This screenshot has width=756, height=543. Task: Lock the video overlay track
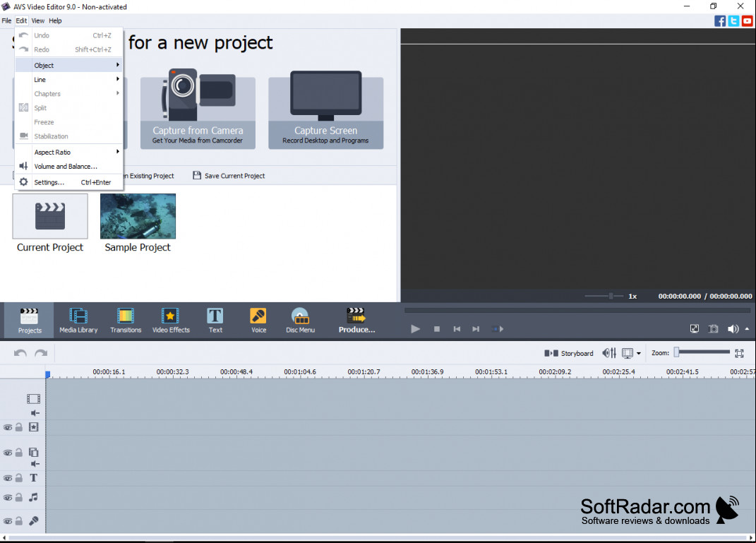[x=19, y=453]
